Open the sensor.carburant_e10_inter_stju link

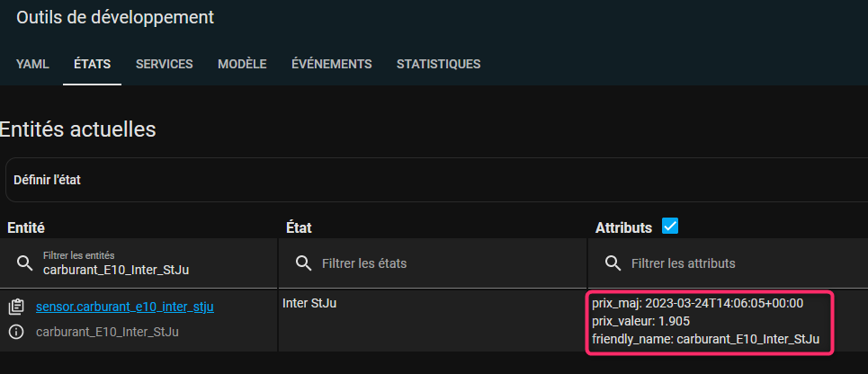tap(124, 307)
